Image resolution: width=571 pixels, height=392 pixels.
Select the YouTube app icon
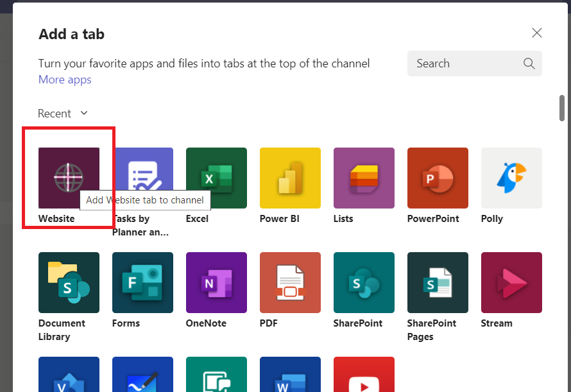pyautogui.click(x=364, y=379)
